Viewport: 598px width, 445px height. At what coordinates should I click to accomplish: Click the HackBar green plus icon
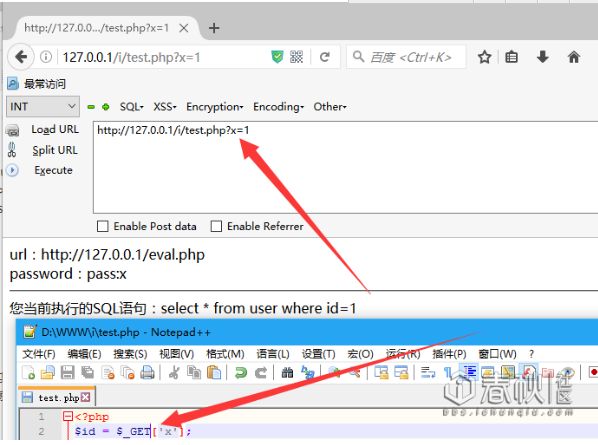pyautogui.click(x=106, y=107)
